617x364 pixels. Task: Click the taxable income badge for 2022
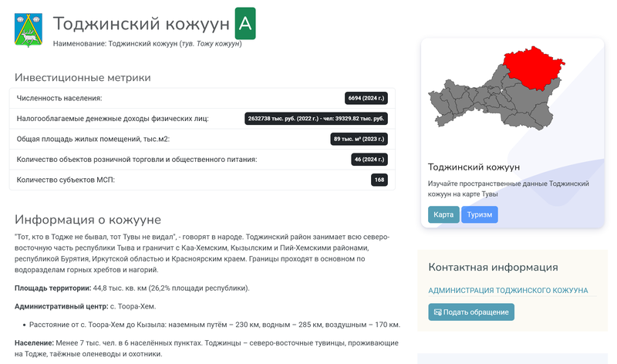tap(315, 119)
